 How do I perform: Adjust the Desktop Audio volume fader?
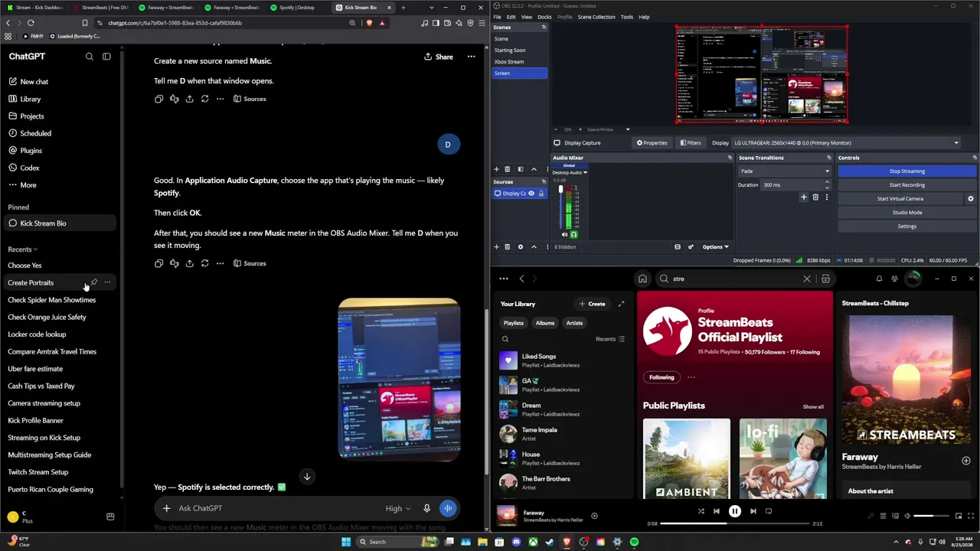click(x=560, y=207)
